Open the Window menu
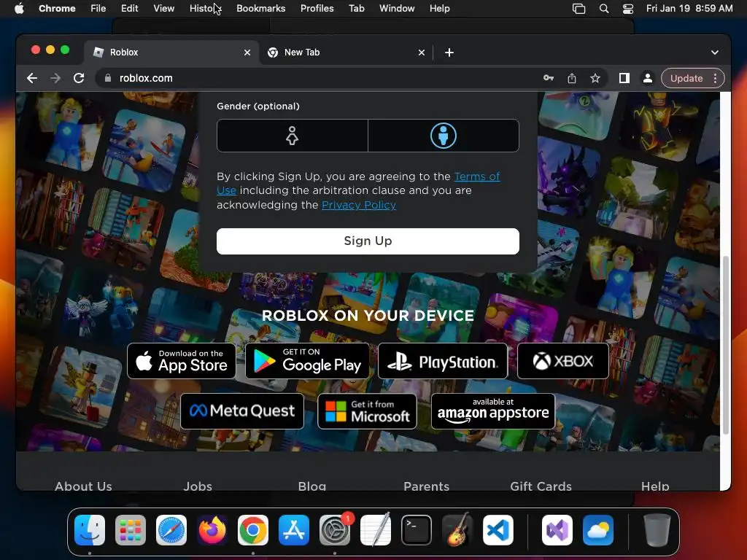Image resolution: width=747 pixels, height=560 pixels. pyautogui.click(x=397, y=9)
